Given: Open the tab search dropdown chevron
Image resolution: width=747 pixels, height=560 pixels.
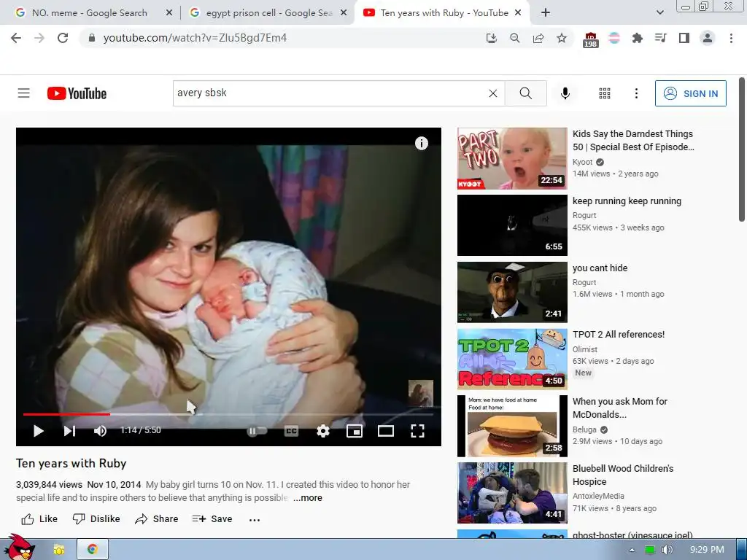Looking at the screenshot, I should coord(659,13).
